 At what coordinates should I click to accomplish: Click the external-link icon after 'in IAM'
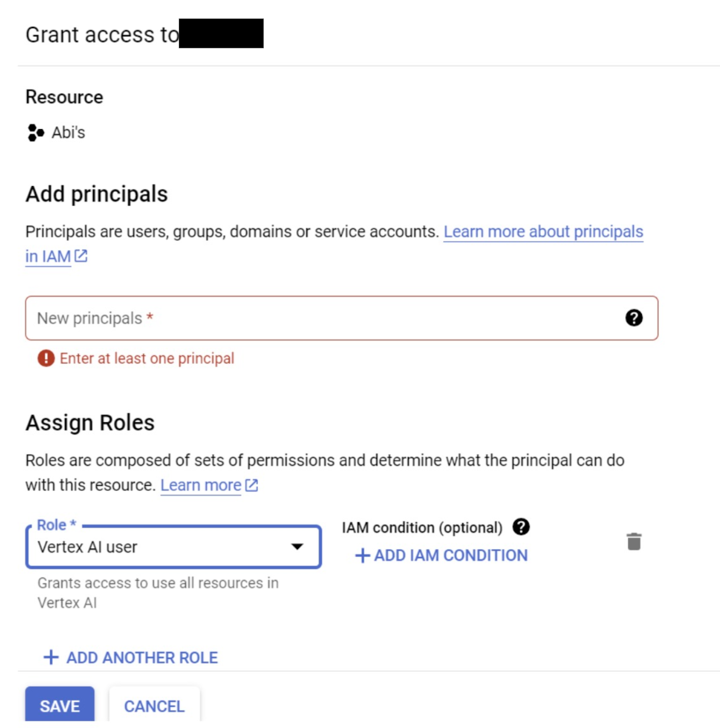pyautogui.click(x=81, y=256)
